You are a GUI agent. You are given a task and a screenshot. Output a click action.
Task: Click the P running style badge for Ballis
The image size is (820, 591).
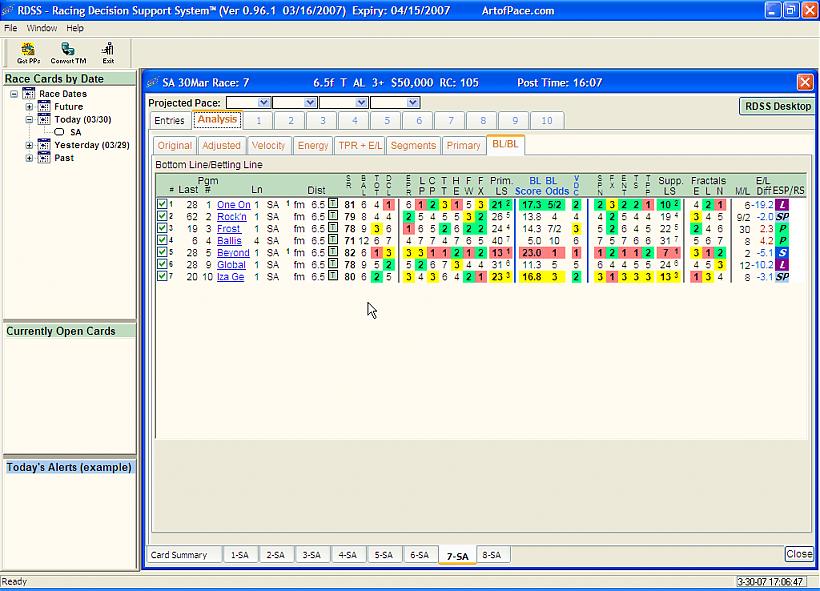tap(782, 241)
